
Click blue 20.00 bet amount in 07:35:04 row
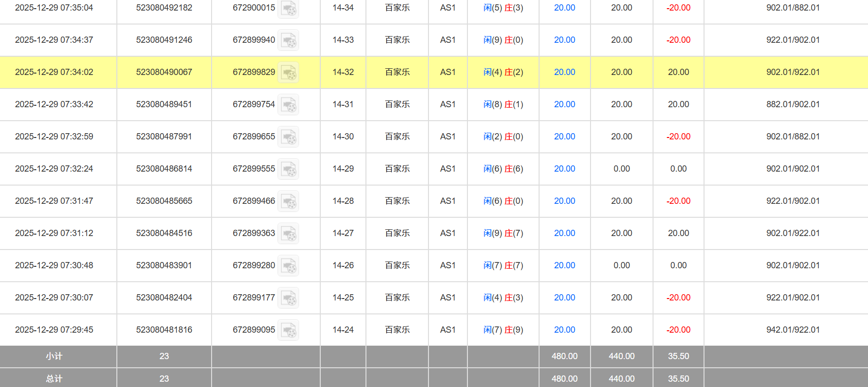click(x=564, y=8)
